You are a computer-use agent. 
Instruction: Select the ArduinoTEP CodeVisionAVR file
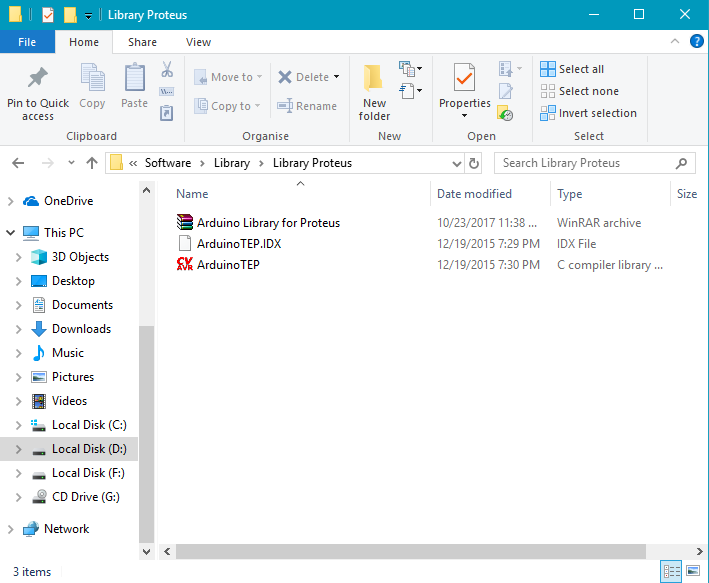217,265
